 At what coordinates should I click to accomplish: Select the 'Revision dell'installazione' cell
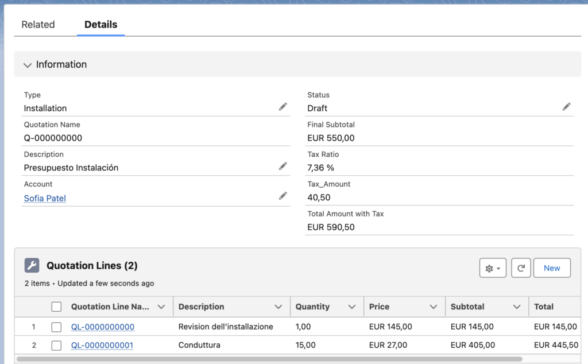coord(226,327)
